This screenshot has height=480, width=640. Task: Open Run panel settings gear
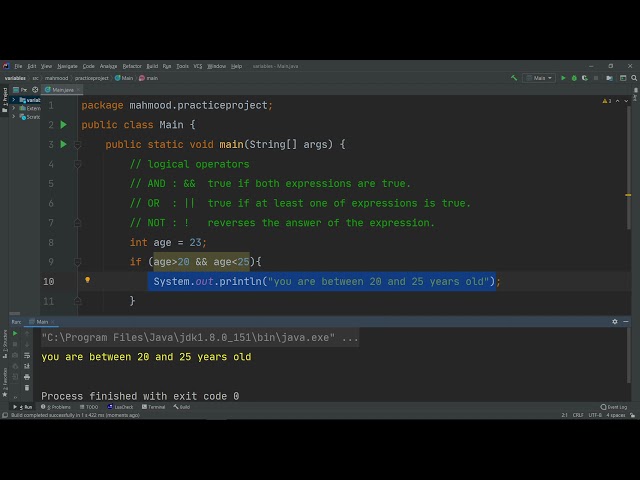pyautogui.click(x=615, y=322)
